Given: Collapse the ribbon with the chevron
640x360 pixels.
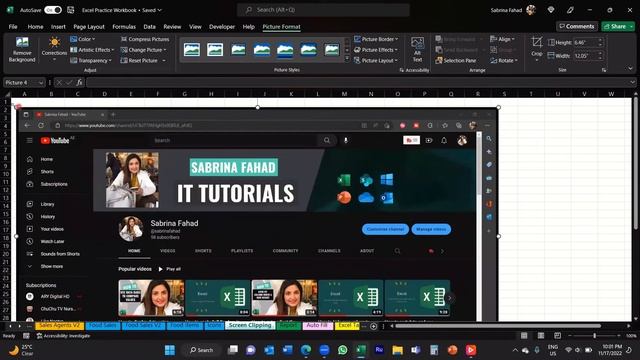Looking at the screenshot, I should tap(631, 69).
